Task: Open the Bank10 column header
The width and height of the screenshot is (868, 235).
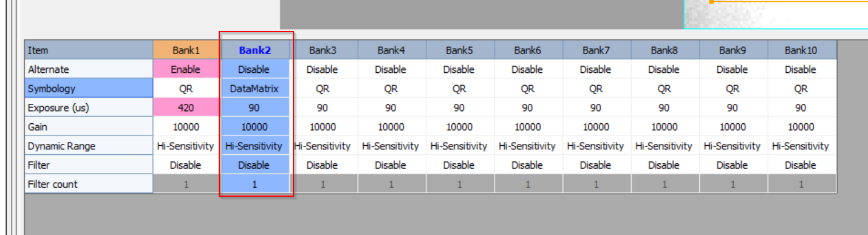Action: [x=801, y=50]
